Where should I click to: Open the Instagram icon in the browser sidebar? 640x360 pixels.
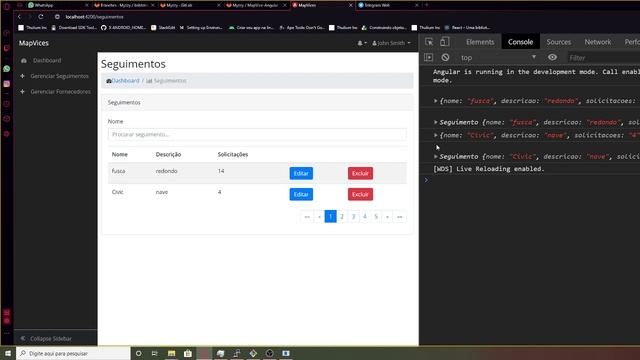pos(7,84)
